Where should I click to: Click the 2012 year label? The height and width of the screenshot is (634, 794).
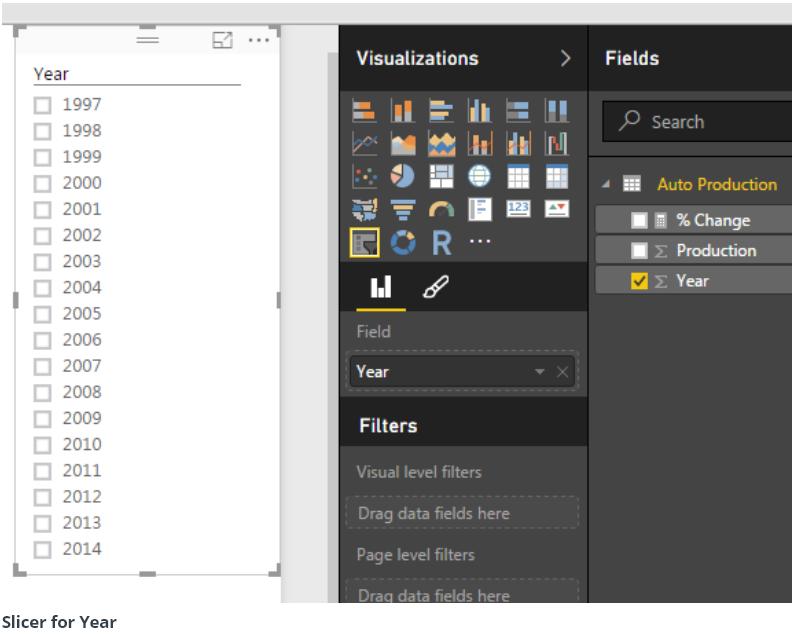click(82, 496)
